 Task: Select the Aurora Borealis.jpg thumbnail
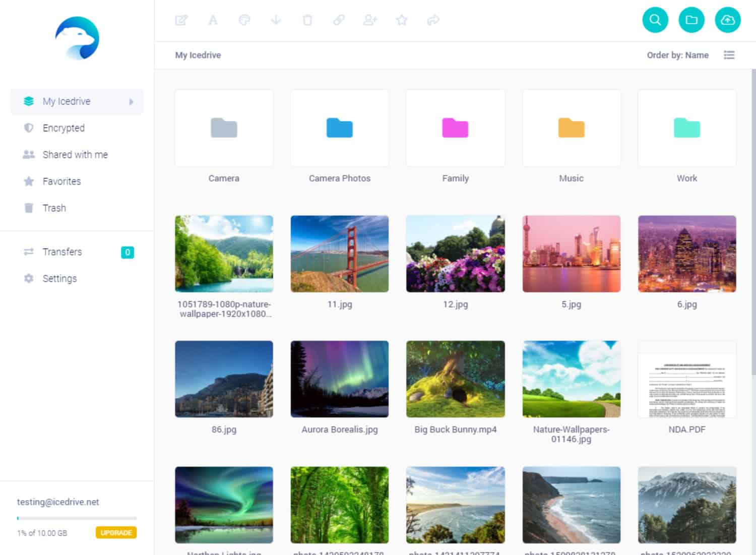340,379
